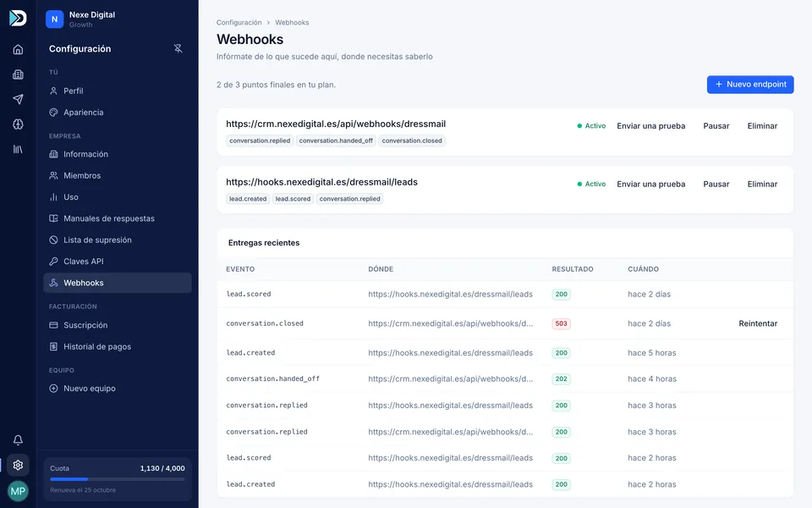Click the conversation.handed_off event tag

(x=336, y=141)
